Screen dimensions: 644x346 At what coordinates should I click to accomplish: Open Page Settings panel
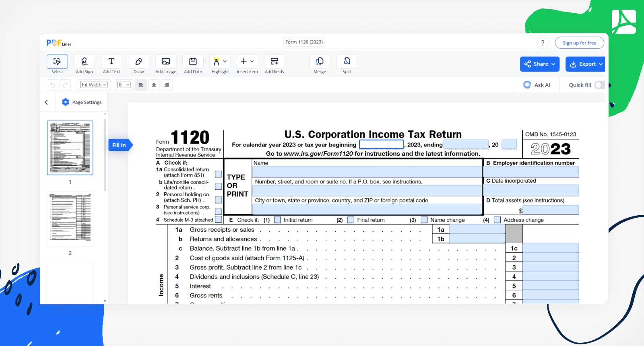coord(82,102)
